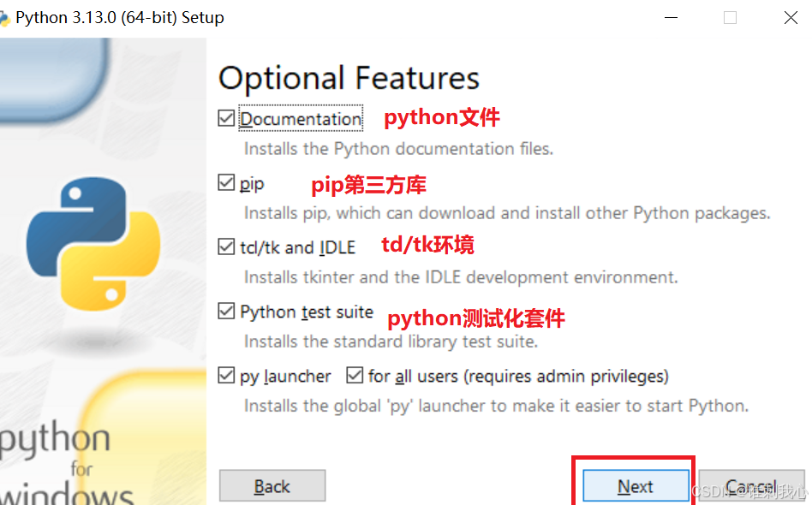The height and width of the screenshot is (505, 812).
Task: Click the pip label text
Action: click(252, 184)
